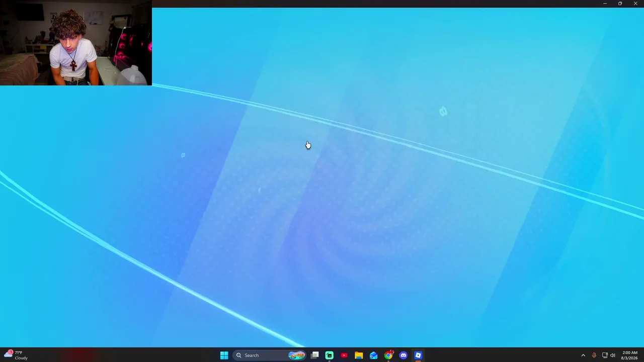The image size is (644, 362).
Task: Open the weather widget showing Cloudy
Action: point(15,355)
